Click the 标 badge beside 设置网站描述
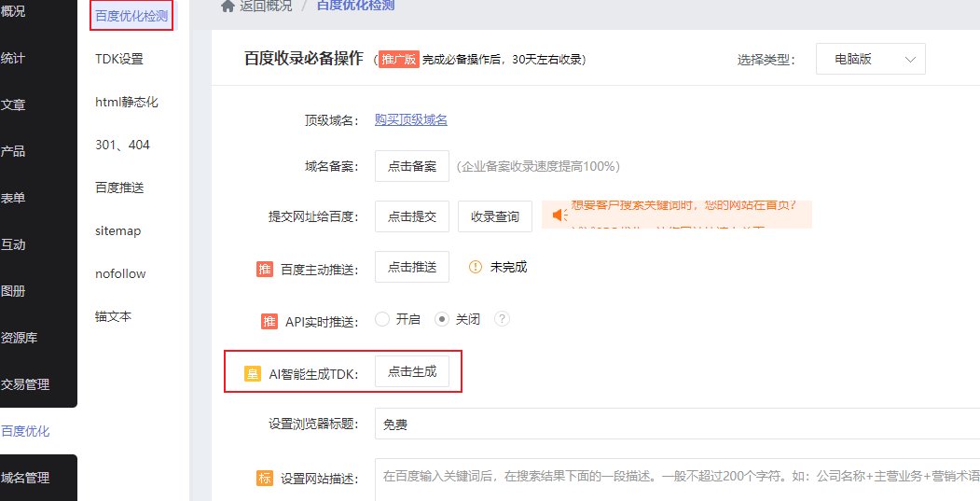 [x=265, y=479]
